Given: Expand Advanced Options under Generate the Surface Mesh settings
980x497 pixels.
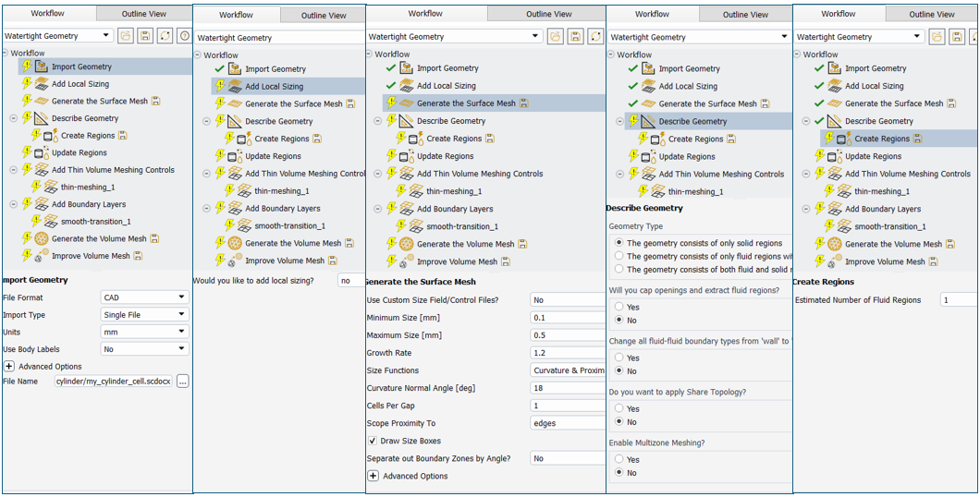Looking at the screenshot, I should [374, 476].
